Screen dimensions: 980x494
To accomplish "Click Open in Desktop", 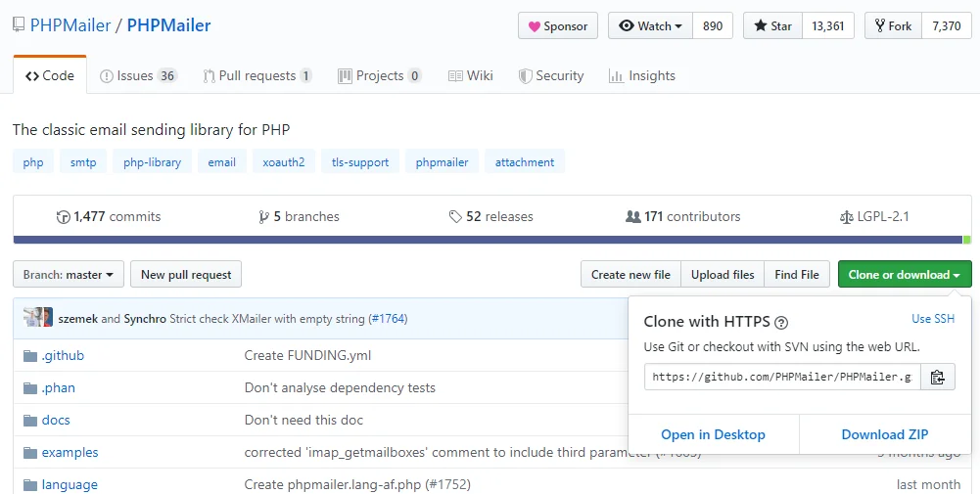I will point(713,434).
